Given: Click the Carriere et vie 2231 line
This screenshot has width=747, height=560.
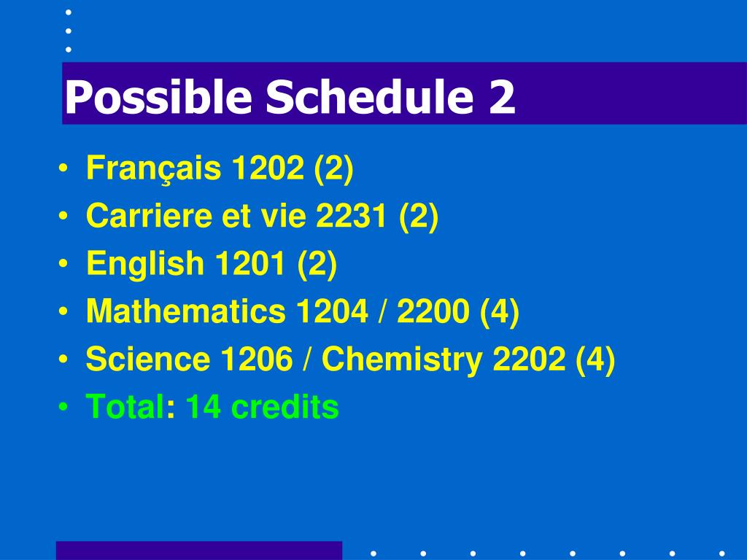Looking at the screenshot, I should 262,216.
